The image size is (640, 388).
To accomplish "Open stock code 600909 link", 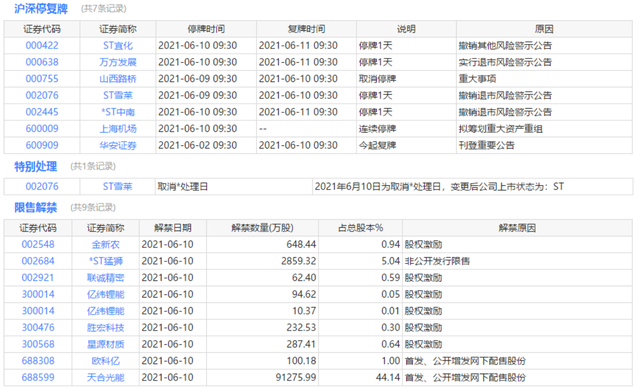I will click(42, 145).
